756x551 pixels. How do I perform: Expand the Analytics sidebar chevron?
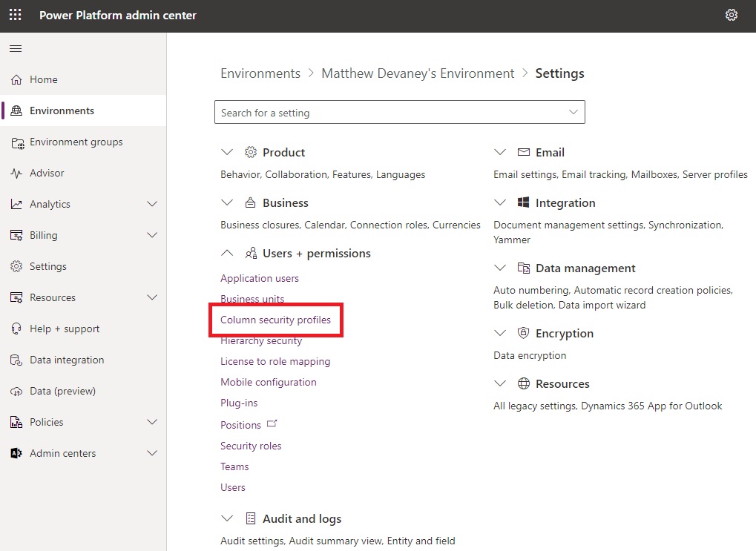point(152,204)
